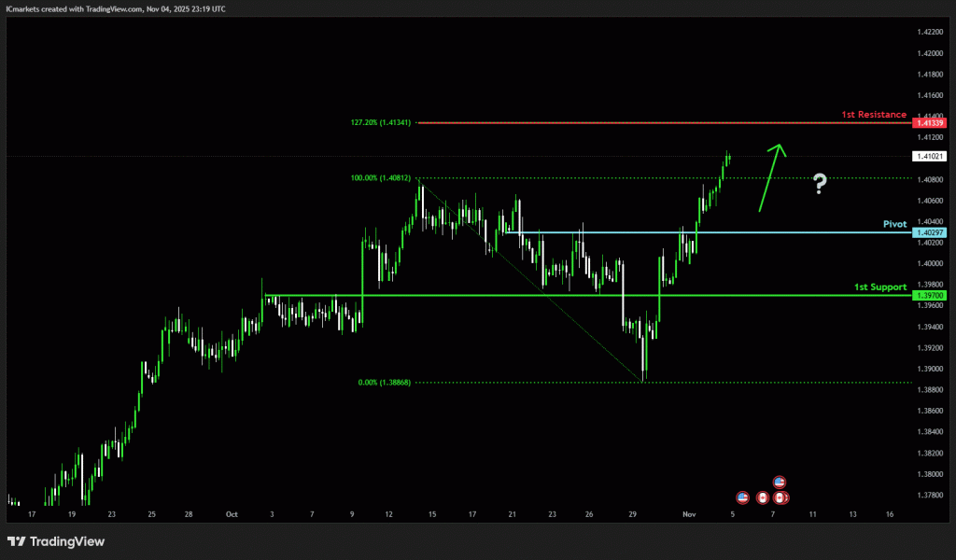
Task: Click the white 1.41021 current price label
Action: click(930, 156)
